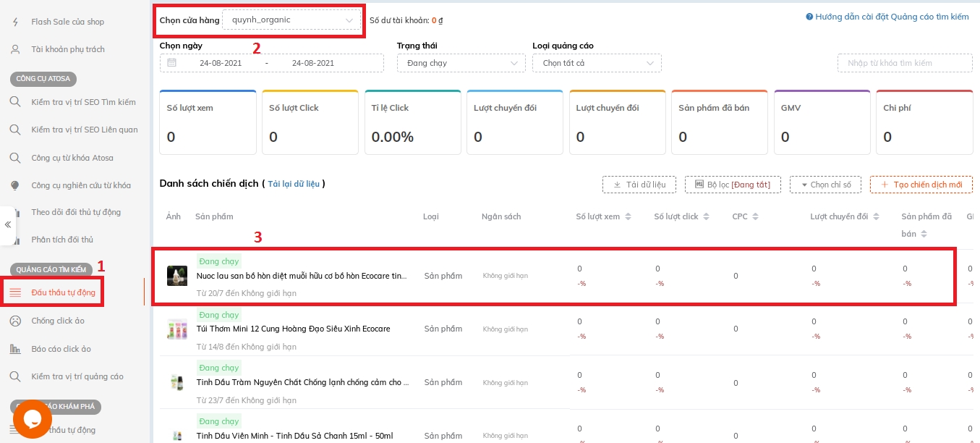This screenshot has height=443, width=980.
Task: Open the Túi Thơm Mini product thumbnail
Action: (x=177, y=329)
